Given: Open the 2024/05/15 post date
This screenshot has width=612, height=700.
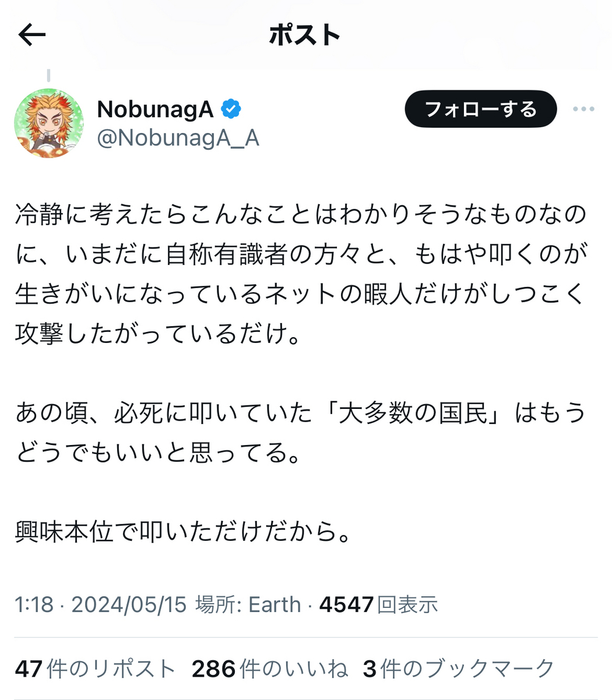Looking at the screenshot, I should tap(129, 604).
